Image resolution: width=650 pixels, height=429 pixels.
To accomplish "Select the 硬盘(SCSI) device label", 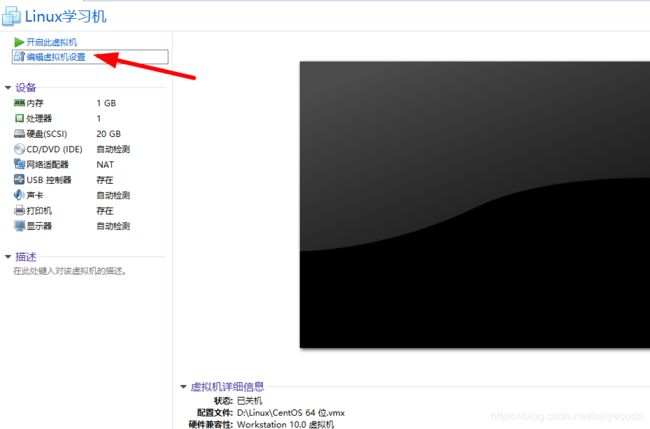I will click(x=47, y=134).
